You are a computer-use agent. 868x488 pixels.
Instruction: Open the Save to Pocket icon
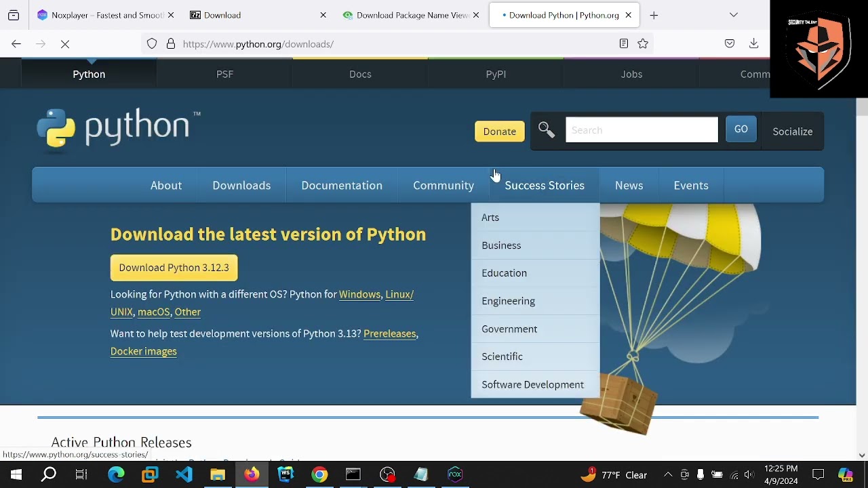(x=730, y=44)
